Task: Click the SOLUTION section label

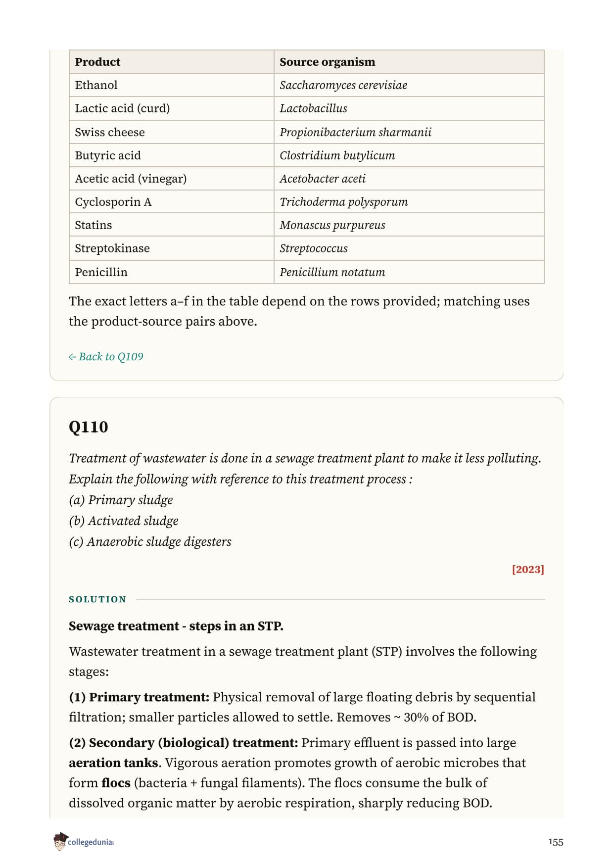Action: [x=97, y=599]
